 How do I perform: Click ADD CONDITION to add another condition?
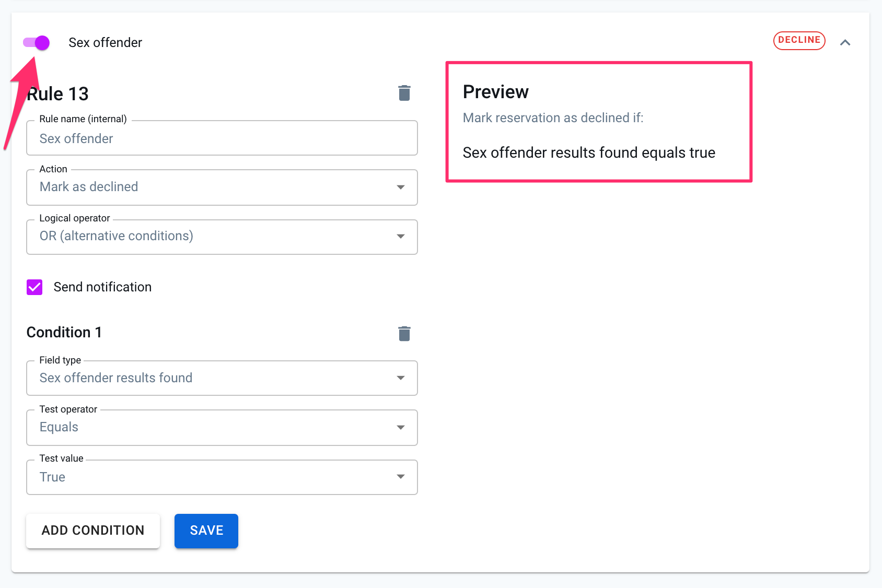coord(92,531)
